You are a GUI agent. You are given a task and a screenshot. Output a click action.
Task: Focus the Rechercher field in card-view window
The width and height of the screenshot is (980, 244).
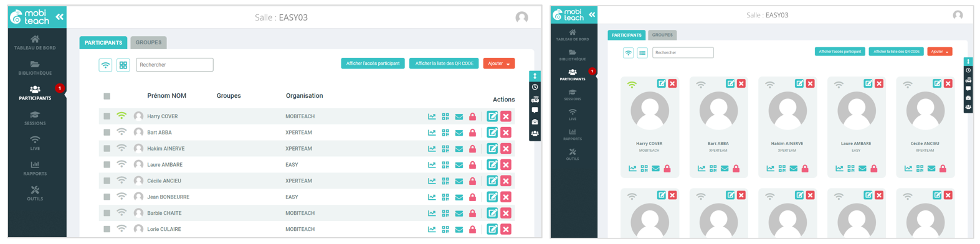pyautogui.click(x=683, y=53)
